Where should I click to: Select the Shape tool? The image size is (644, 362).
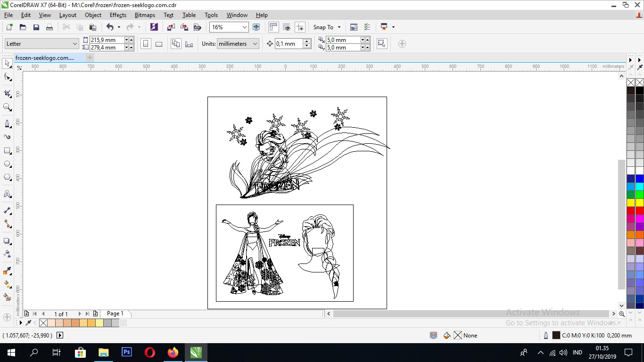click(8, 77)
